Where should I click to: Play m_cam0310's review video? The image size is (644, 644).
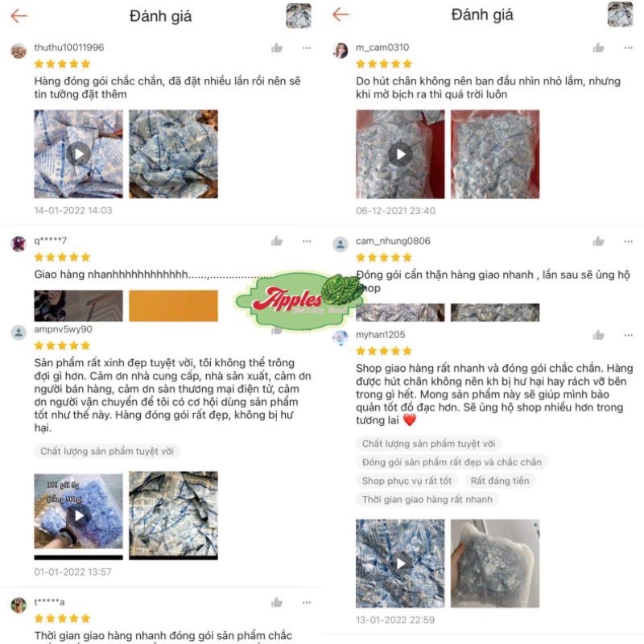tap(400, 154)
